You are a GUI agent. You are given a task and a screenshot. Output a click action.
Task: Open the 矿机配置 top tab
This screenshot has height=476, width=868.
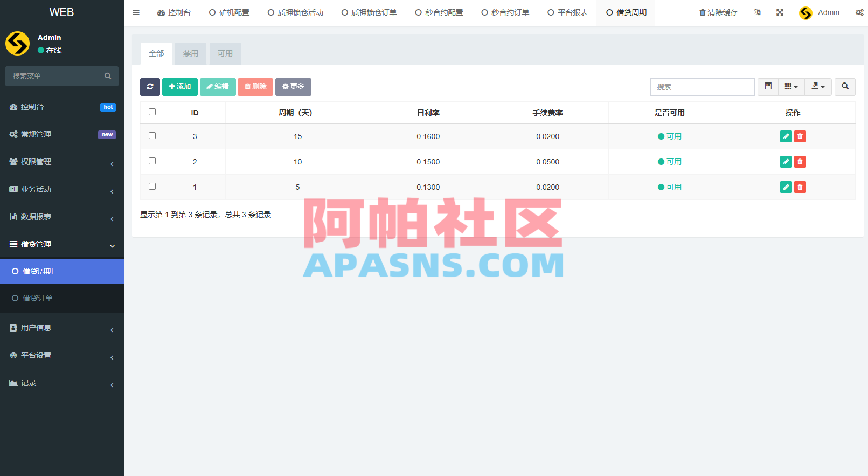point(229,12)
